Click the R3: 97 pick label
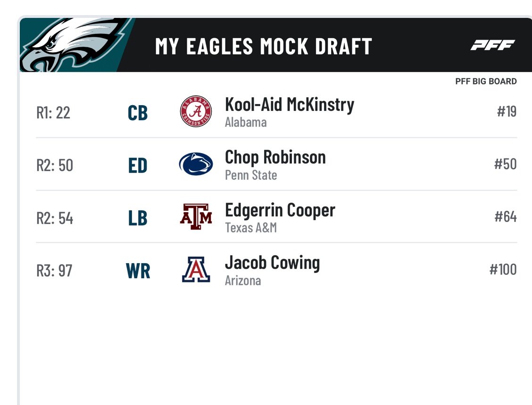Screen dimensions: 532x405 coord(54,271)
